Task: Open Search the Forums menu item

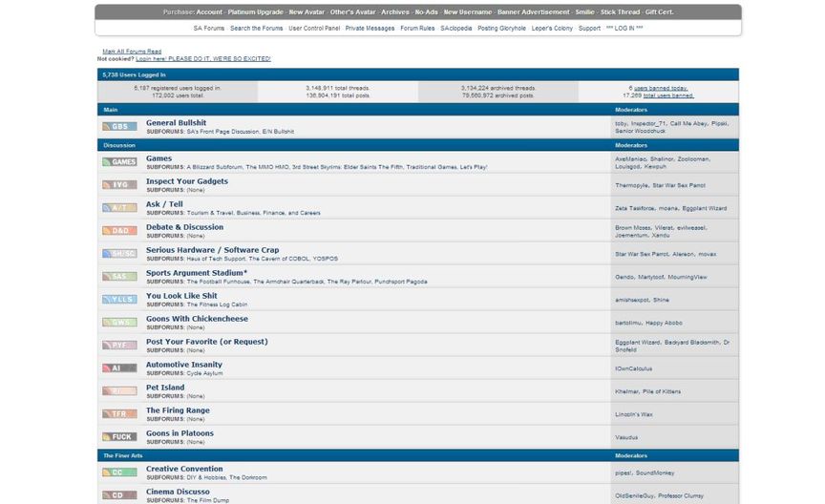Action: [x=256, y=29]
